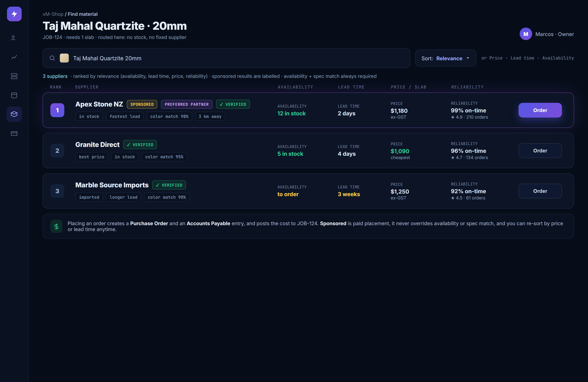Click the Find material breadcrumb
The height and width of the screenshot is (382, 588).
[x=83, y=14]
